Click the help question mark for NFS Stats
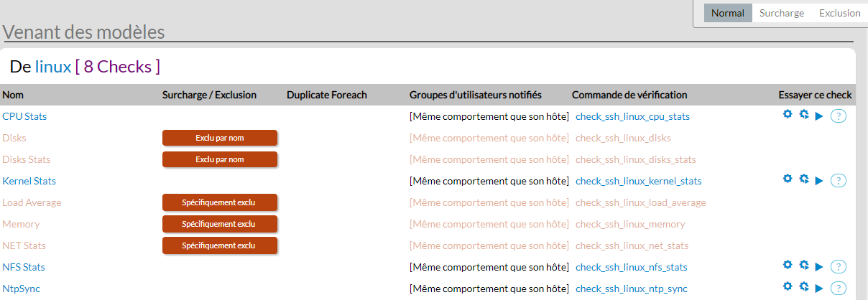868x300 pixels. point(839,267)
